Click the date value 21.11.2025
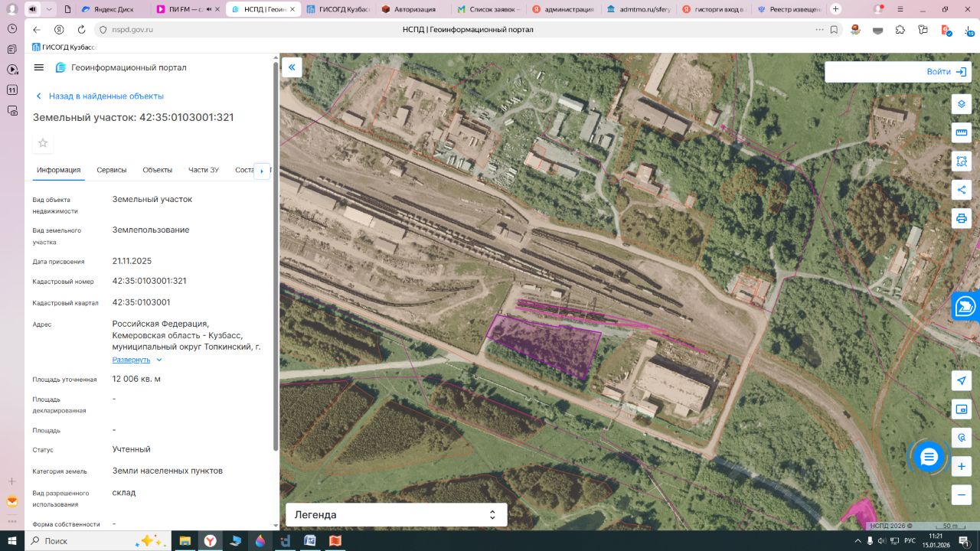The image size is (980, 551). coord(132,261)
